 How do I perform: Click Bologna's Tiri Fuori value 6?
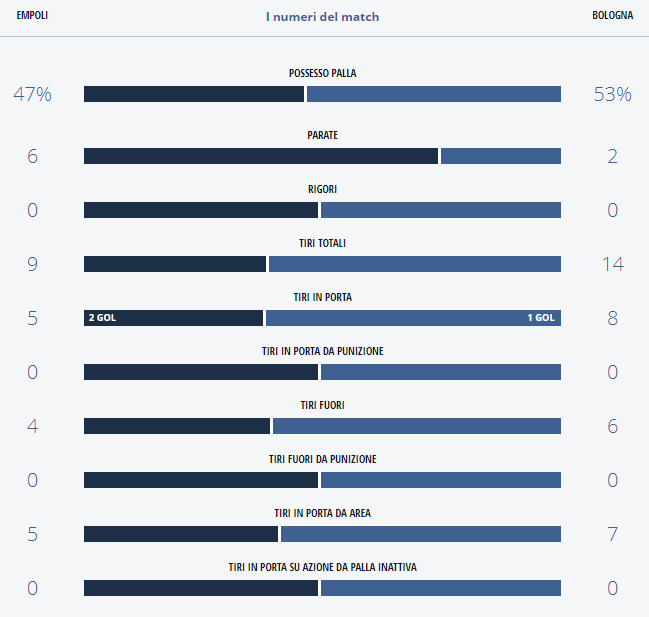click(x=612, y=427)
